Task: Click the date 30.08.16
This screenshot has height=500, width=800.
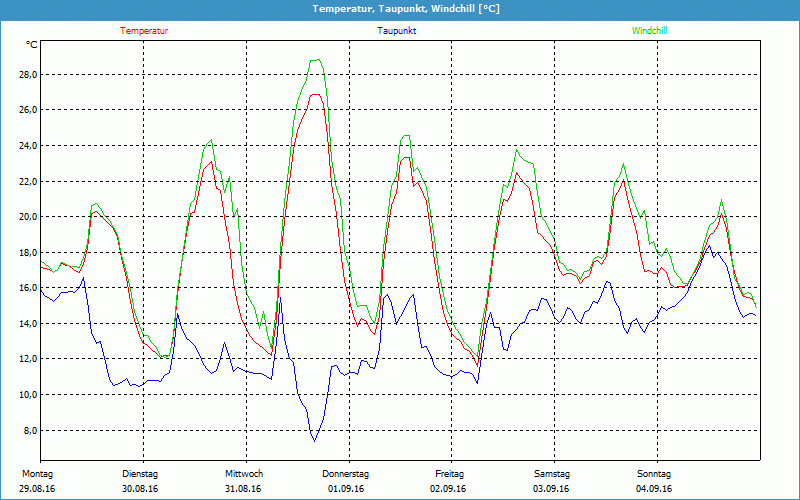Action: (x=140, y=489)
